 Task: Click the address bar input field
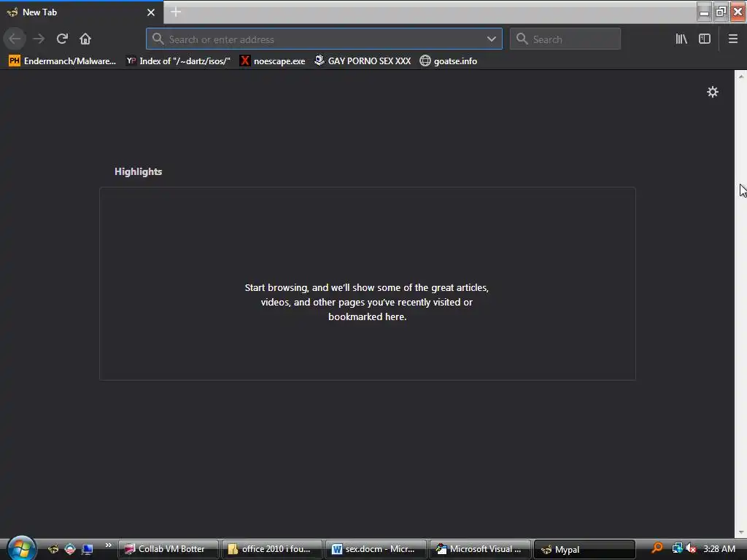324,39
